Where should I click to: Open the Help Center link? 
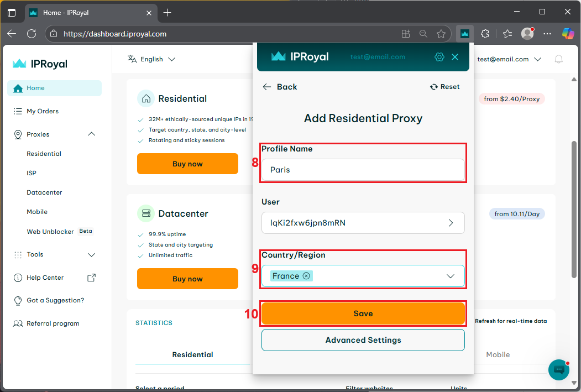[x=45, y=278]
